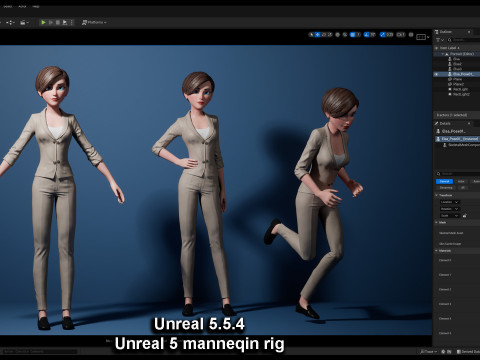This screenshot has height=360, width=480.
Task: Click the console command input field
Action: [40, 351]
